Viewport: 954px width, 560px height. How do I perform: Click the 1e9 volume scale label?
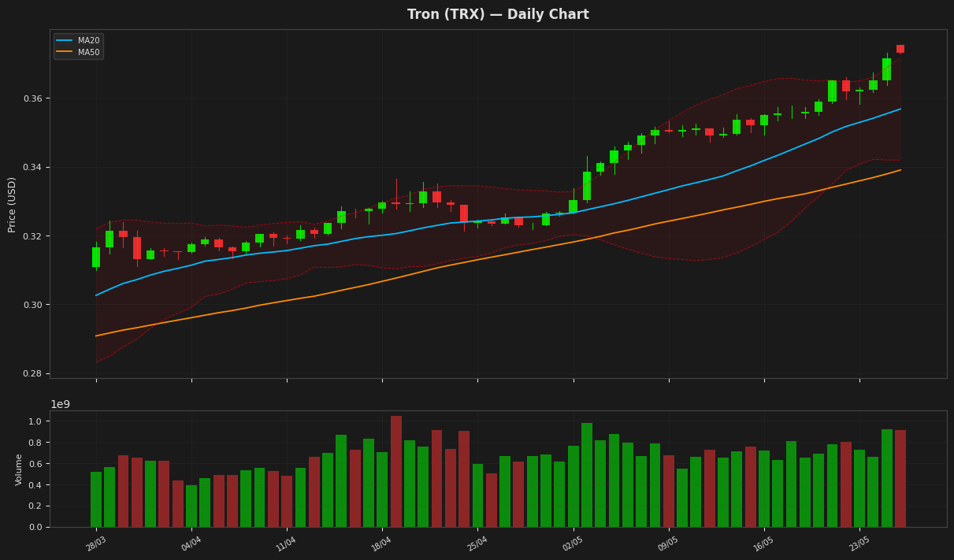(61, 404)
